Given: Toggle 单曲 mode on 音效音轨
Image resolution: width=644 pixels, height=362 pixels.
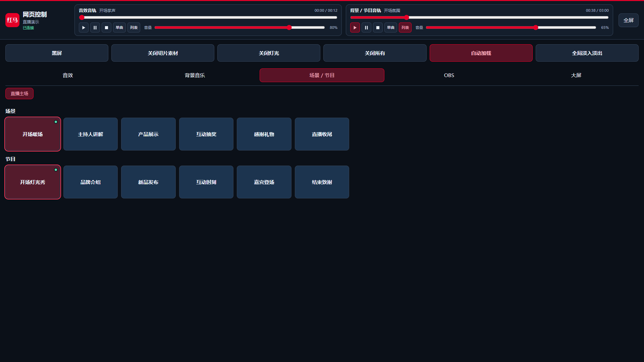Looking at the screenshot, I should coord(119,28).
